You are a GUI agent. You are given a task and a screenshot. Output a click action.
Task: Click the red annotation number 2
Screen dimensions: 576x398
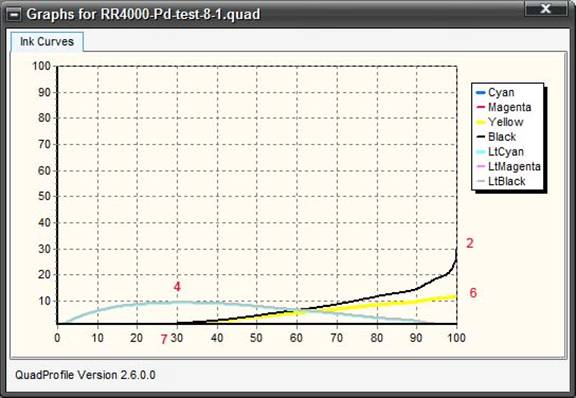click(470, 243)
